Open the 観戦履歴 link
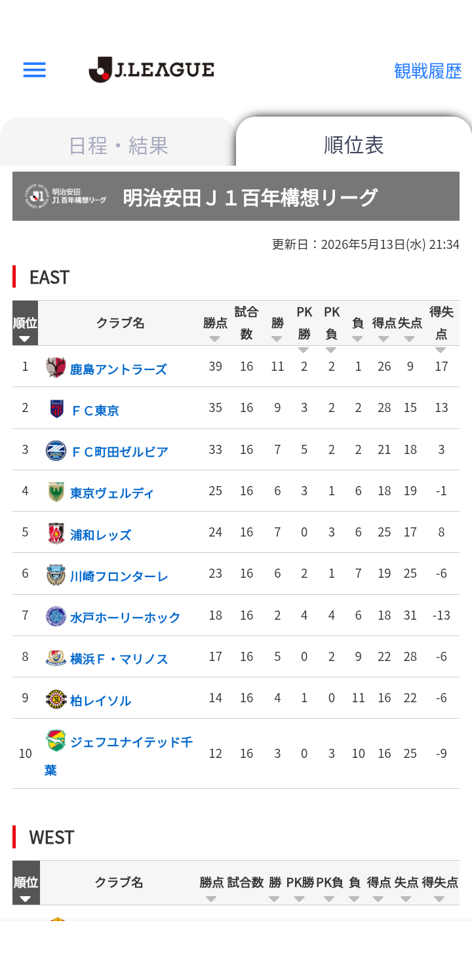472x980 pixels. pos(428,71)
